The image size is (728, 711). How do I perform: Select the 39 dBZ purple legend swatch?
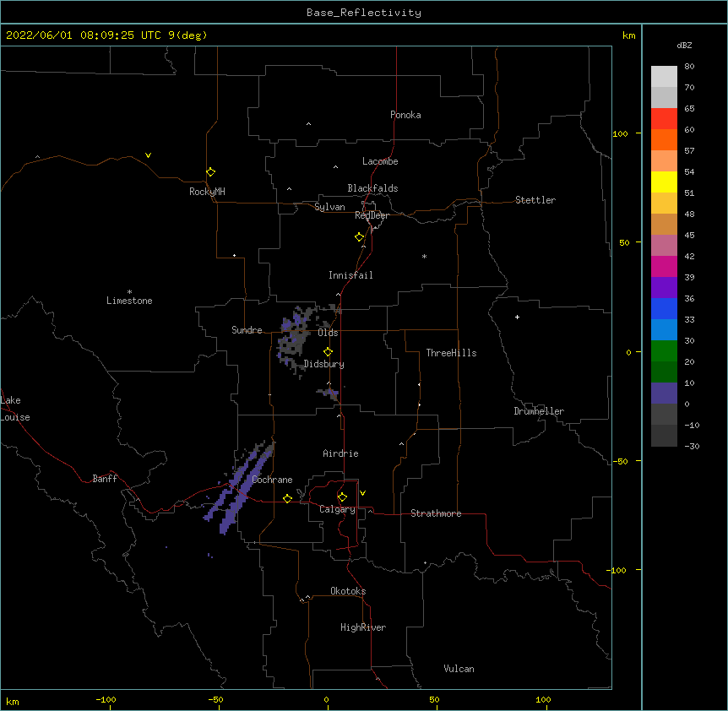tap(664, 288)
